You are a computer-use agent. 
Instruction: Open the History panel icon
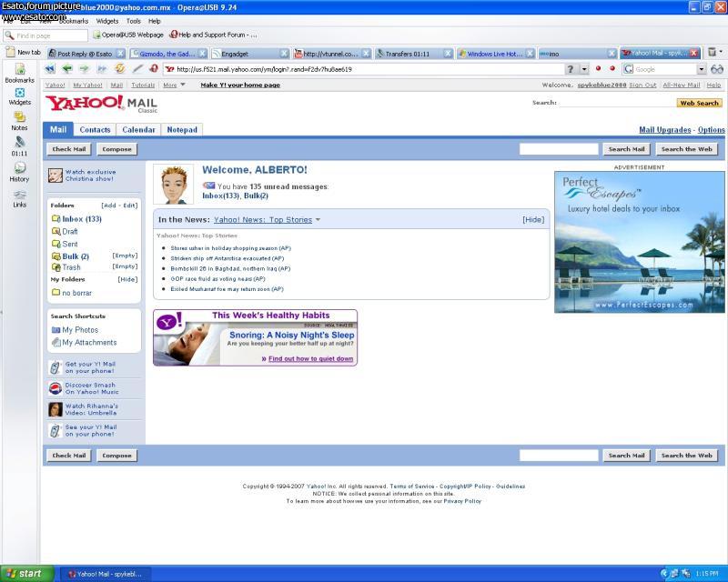point(19,167)
